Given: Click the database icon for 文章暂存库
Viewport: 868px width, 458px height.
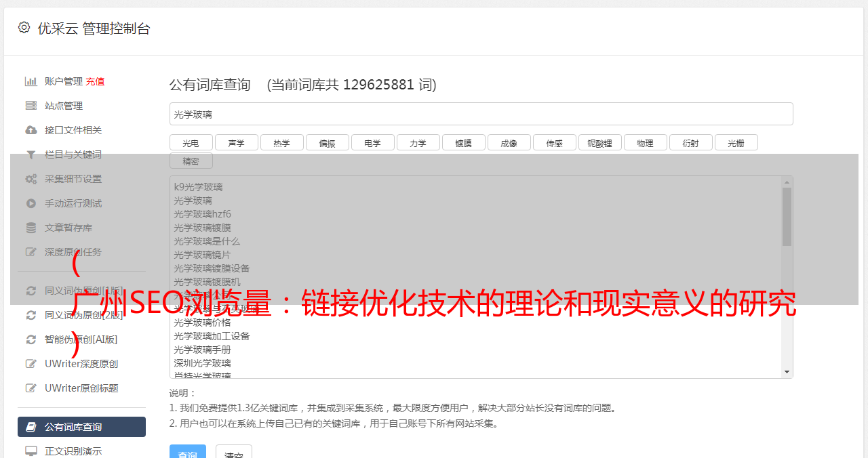Looking at the screenshot, I should tap(31, 228).
